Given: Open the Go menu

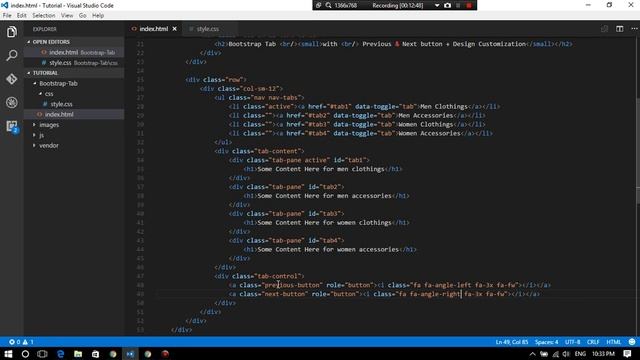Looking at the screenshot, I should click(x=82, y=16).
